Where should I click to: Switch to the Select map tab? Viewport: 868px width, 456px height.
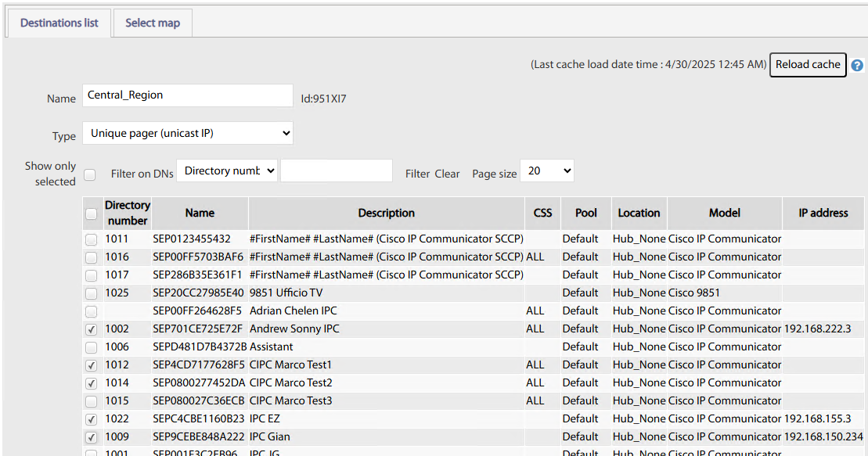[153, 23]
